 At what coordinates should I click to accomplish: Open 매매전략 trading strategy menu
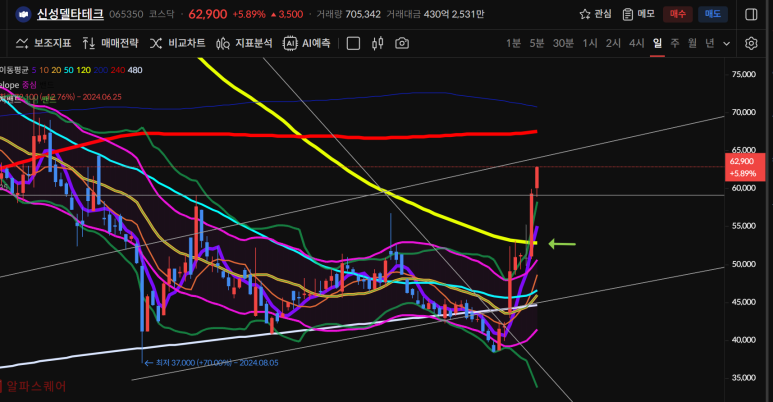[x=110, y=43]
